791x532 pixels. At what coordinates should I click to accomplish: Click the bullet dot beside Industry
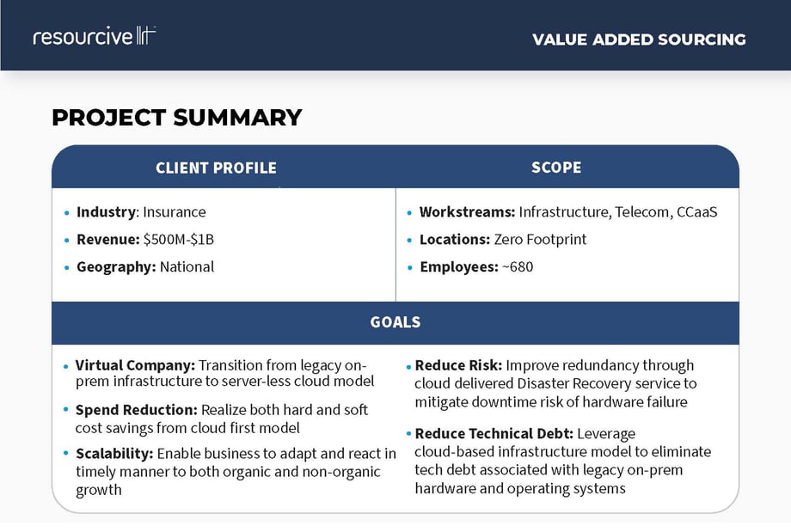click(x=67, y=213)
